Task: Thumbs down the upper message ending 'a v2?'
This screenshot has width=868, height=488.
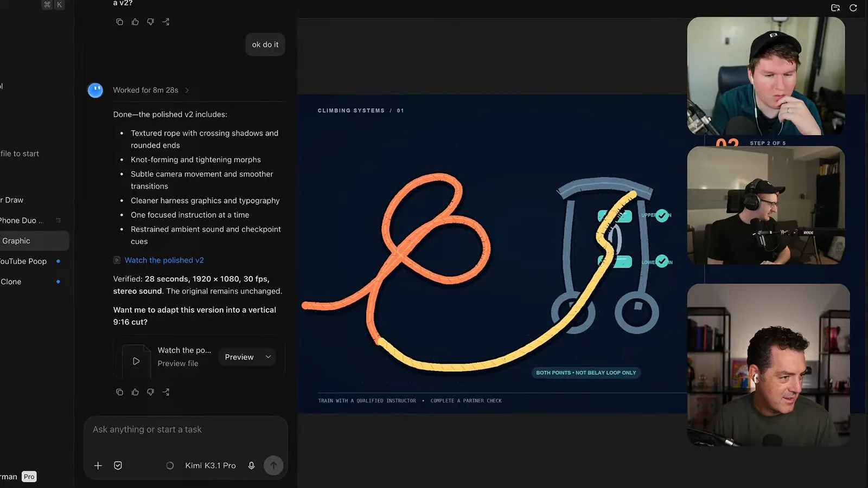Action: coord(150,22)
